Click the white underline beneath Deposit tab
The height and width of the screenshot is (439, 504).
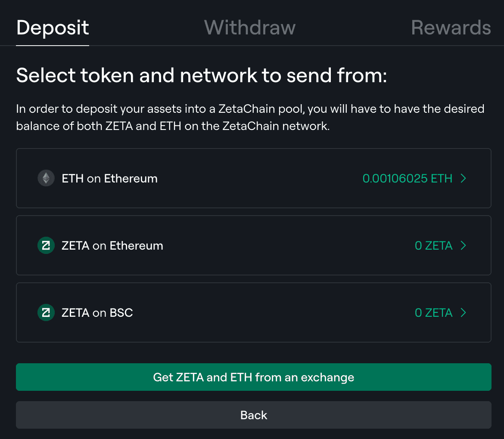[x=53, y=45]
